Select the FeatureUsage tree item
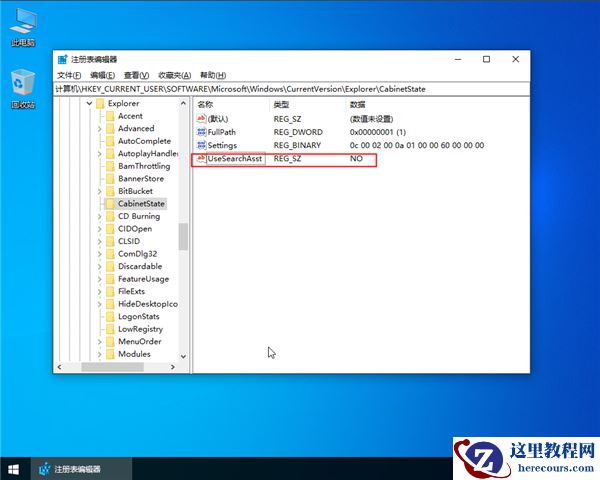Viewport: 600px width, 480px height. tap(143, 279)
